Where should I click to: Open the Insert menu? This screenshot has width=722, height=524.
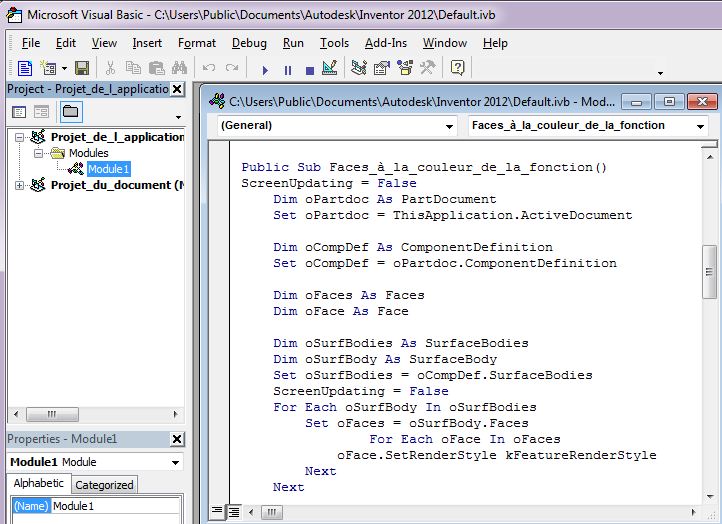coord(147,43)
